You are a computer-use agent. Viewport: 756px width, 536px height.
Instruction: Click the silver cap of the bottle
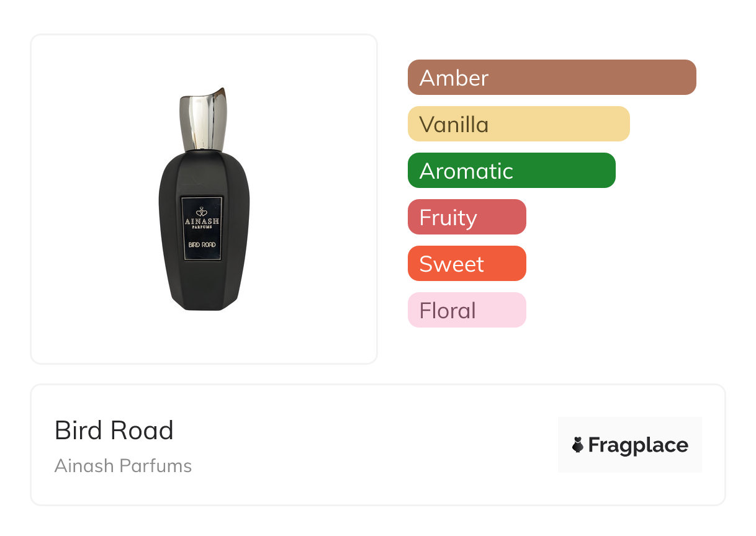click(x=204, y=121)
